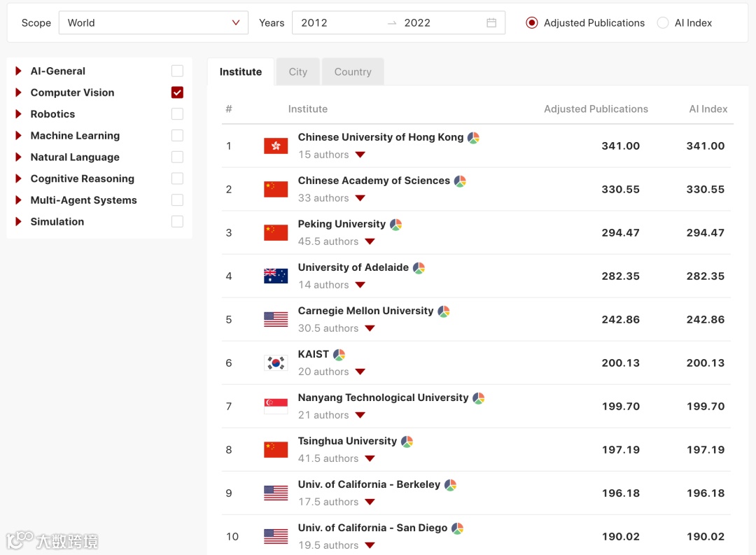Expand 41.5 authors under Tsinghua University
The height and width of the screenshot is (555, 756).
(370, 458)
